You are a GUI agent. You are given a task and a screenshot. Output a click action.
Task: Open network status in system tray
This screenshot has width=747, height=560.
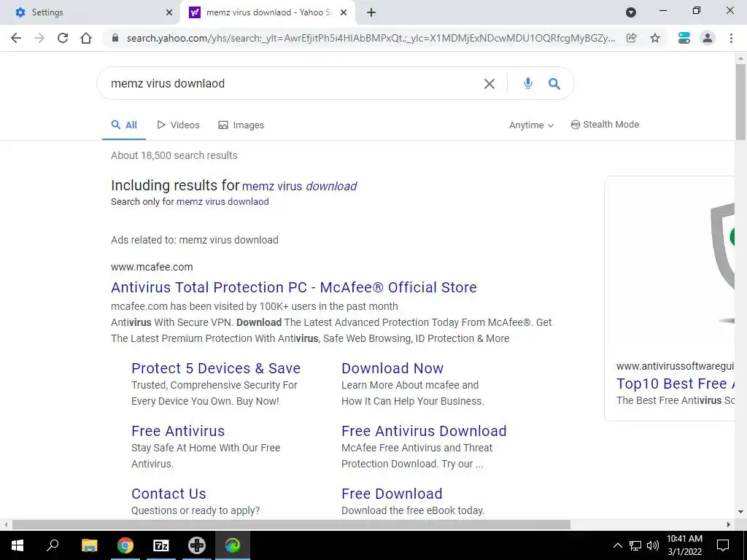pos(635,545)
